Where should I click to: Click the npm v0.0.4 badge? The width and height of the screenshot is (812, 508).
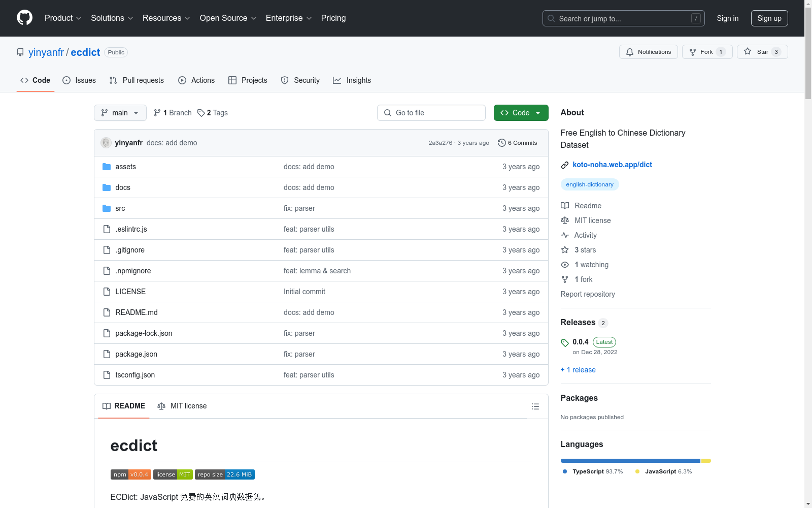click(131, 474)
